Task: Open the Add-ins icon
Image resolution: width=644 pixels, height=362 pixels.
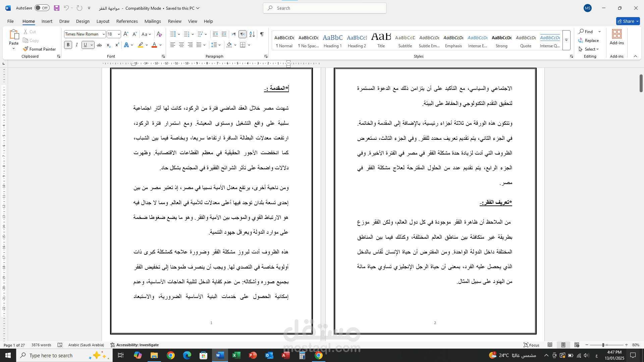Action: tap(617, 37)
